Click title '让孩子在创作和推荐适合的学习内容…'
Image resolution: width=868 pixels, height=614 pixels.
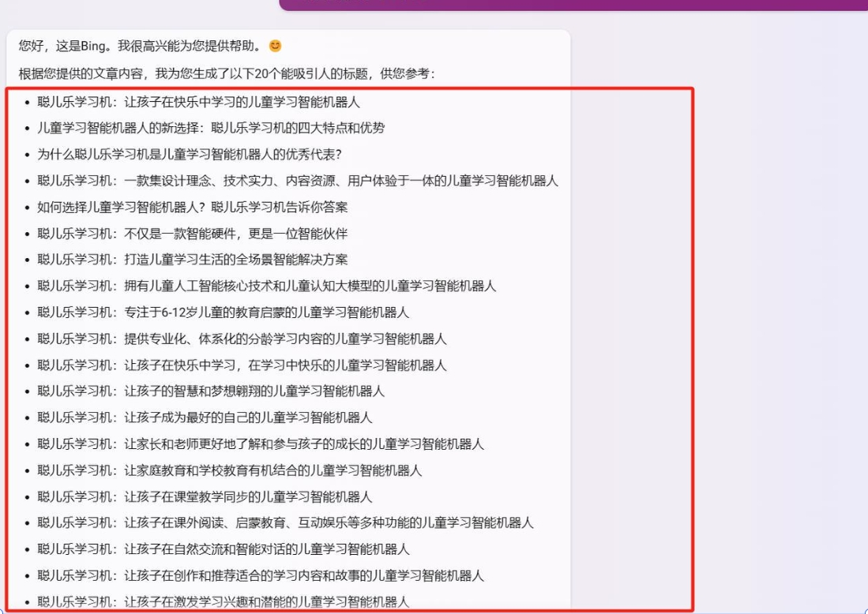coord(261,576)
